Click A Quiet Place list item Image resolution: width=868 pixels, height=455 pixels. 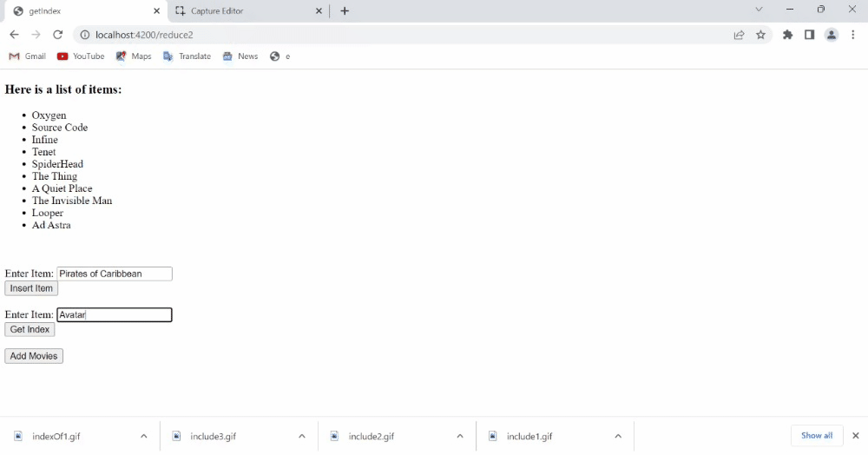62,188
